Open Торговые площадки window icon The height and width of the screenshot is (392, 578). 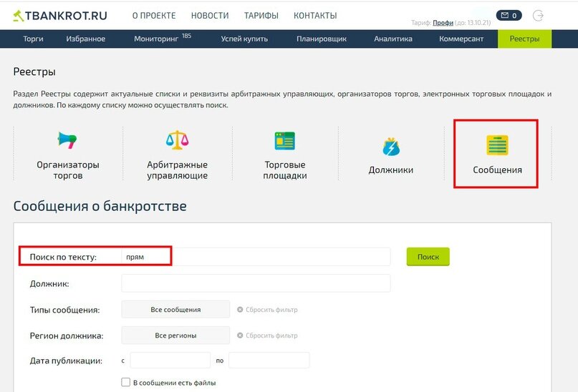click(284, 141)
